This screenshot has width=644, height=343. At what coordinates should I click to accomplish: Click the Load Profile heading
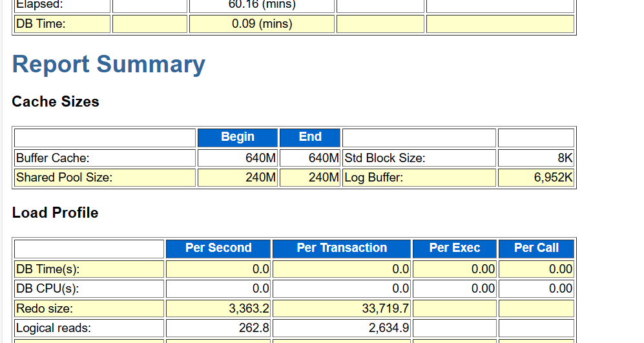(x=55, y=213)
